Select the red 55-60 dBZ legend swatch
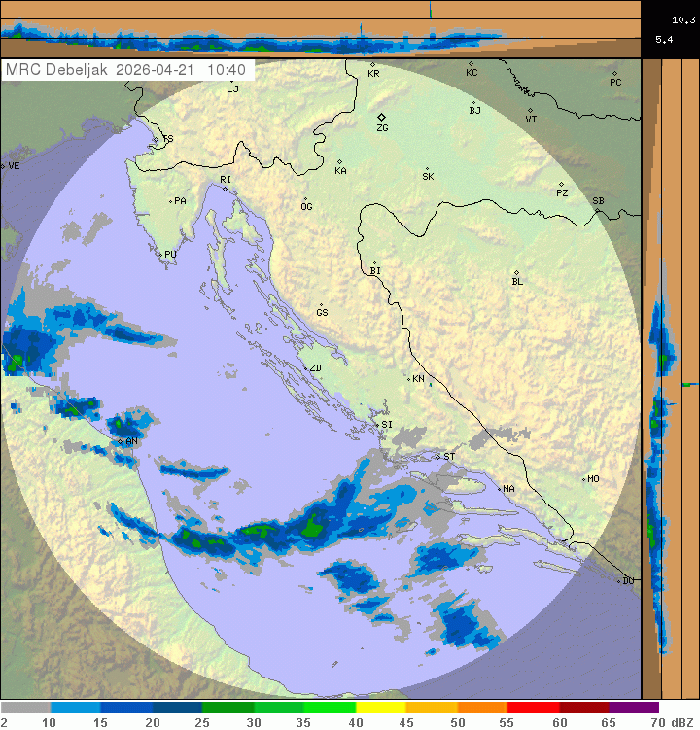 pyautogui.click(x=533, y=708)
